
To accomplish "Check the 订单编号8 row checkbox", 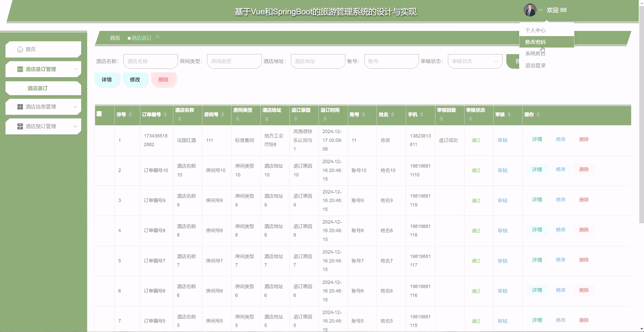I will coord(101,231).
